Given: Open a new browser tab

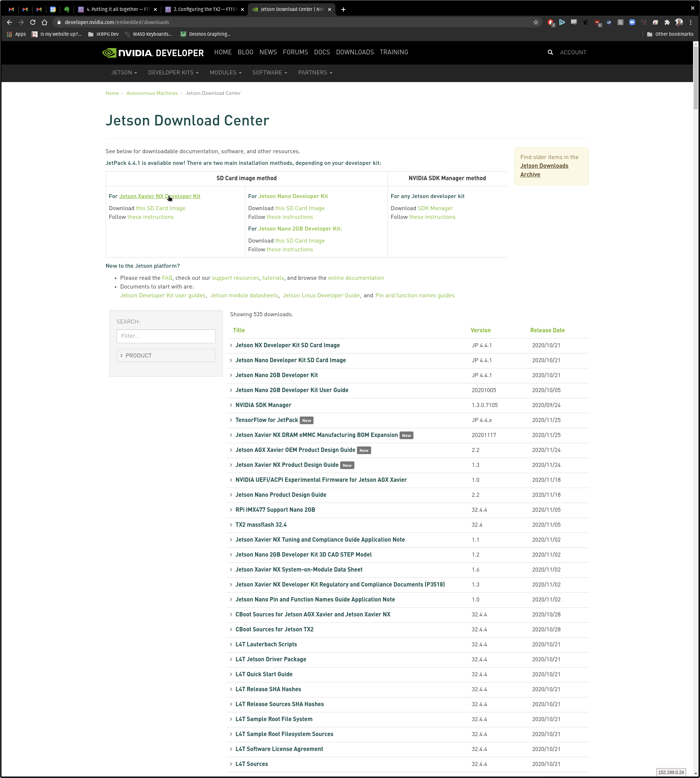Looking at the screenshot, I should pos(343,9).
